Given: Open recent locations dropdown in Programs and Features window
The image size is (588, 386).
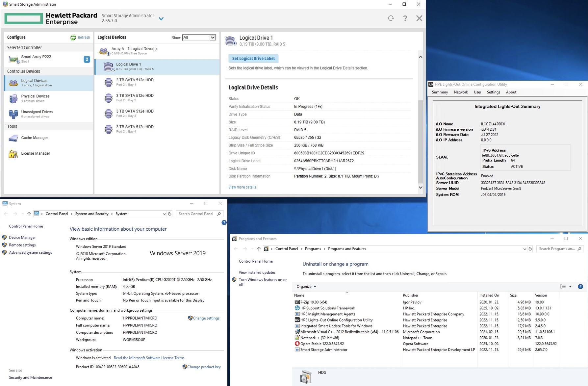Looking at the screenshot, I should click(x=252, y=249).
